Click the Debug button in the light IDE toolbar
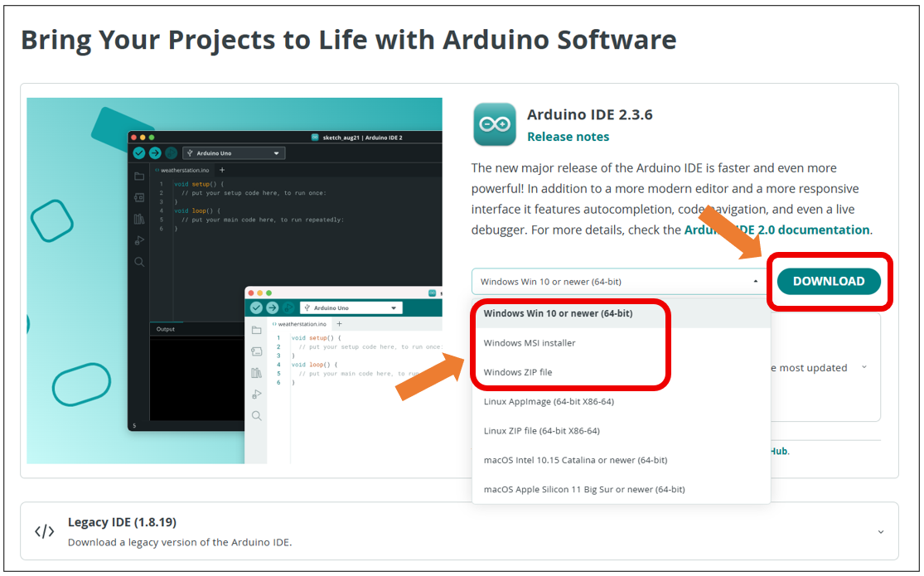The width and height of the screenshot is (924, 576). (288, 307)
